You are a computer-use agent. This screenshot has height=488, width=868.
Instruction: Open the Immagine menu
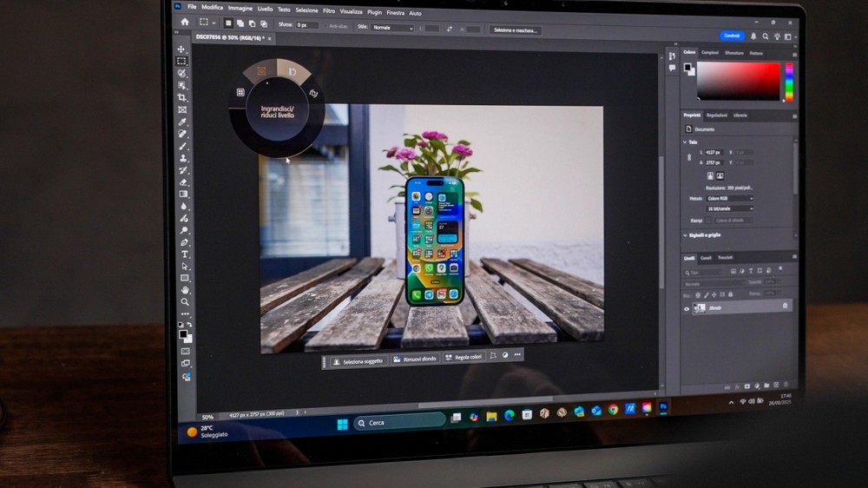click(240, 9)
